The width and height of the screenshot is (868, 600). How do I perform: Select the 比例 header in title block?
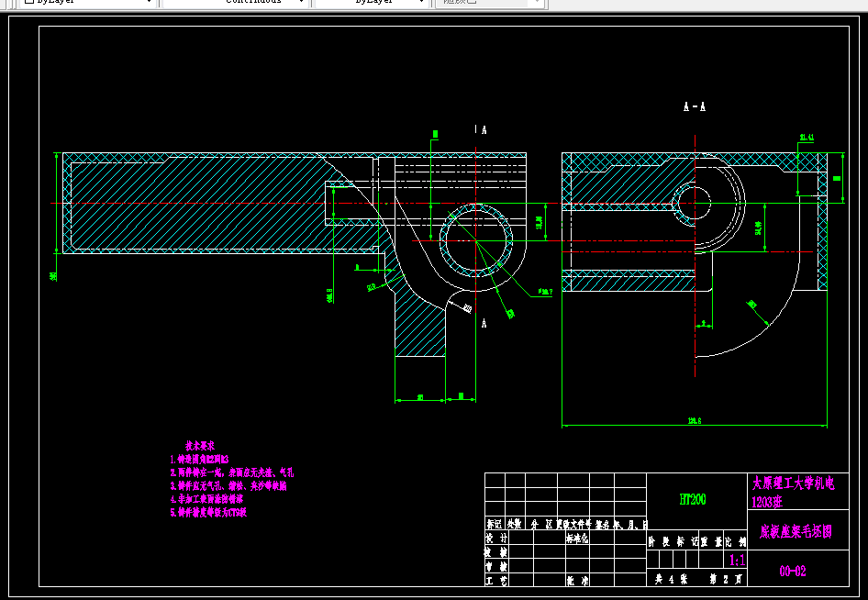coord(736,542)
